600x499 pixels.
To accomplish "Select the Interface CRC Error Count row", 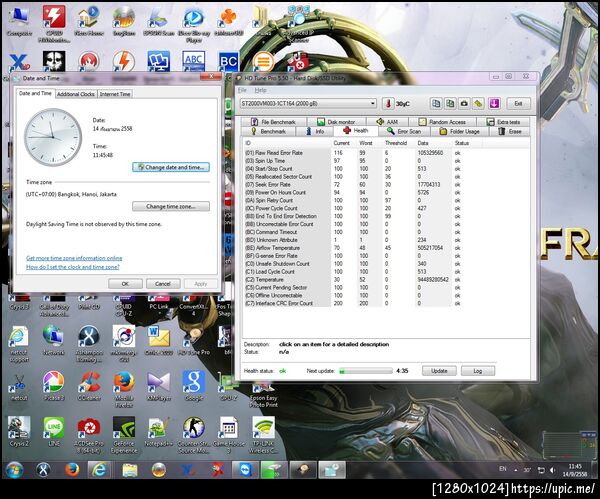I will (354, 303).
